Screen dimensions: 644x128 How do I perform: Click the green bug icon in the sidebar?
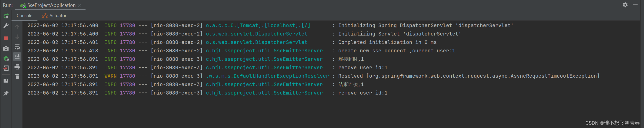click(x=6, y=59)
